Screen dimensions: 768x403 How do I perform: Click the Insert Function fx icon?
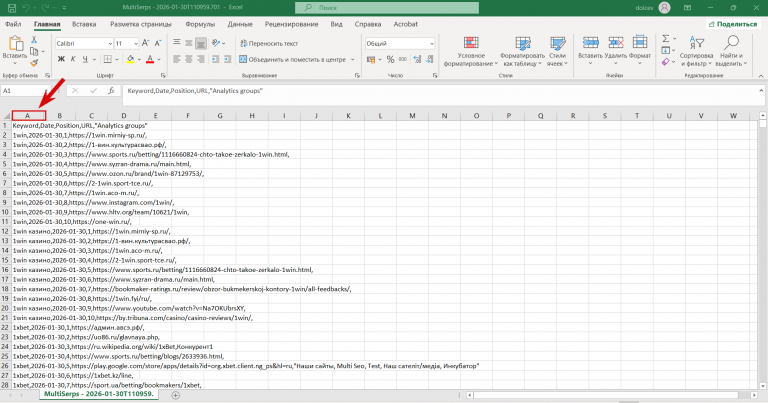[112, 91]
